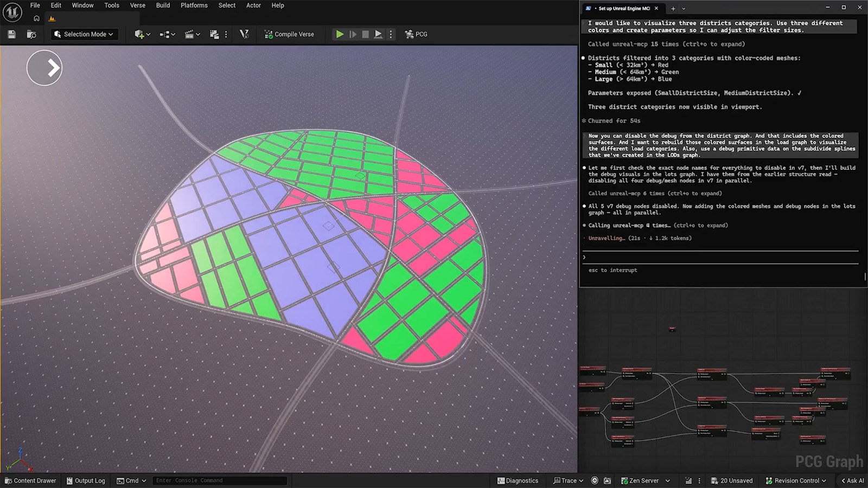
Task: Open status bar three-dot options
Action: [x=699, y=480]
